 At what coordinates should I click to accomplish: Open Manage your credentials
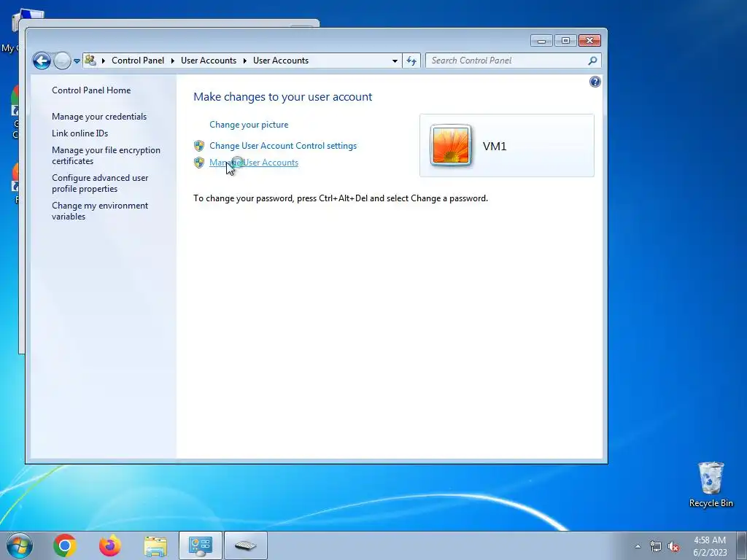click(99, 117)
